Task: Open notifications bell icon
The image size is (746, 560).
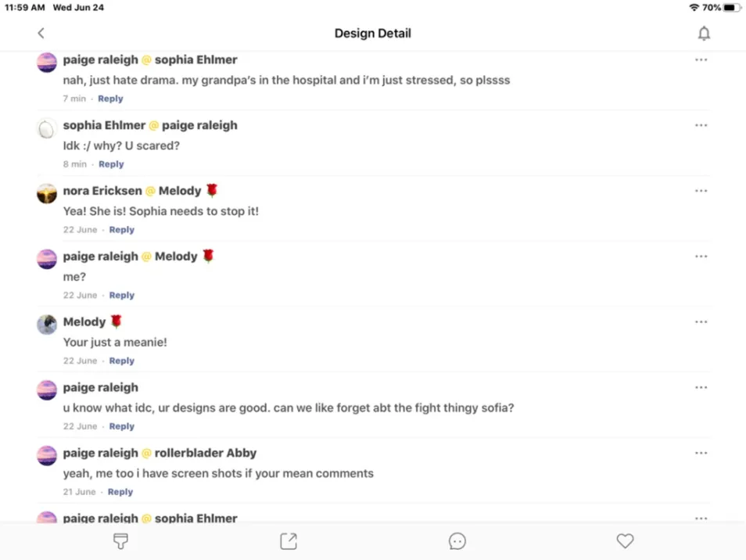Action: click(704, 33)
